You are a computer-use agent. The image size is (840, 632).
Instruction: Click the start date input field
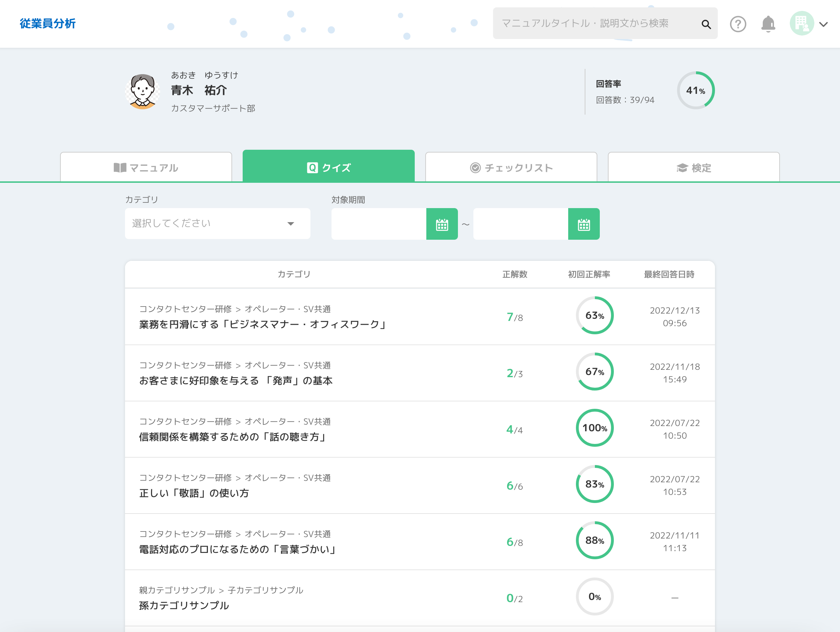click(x=379, y=224)
